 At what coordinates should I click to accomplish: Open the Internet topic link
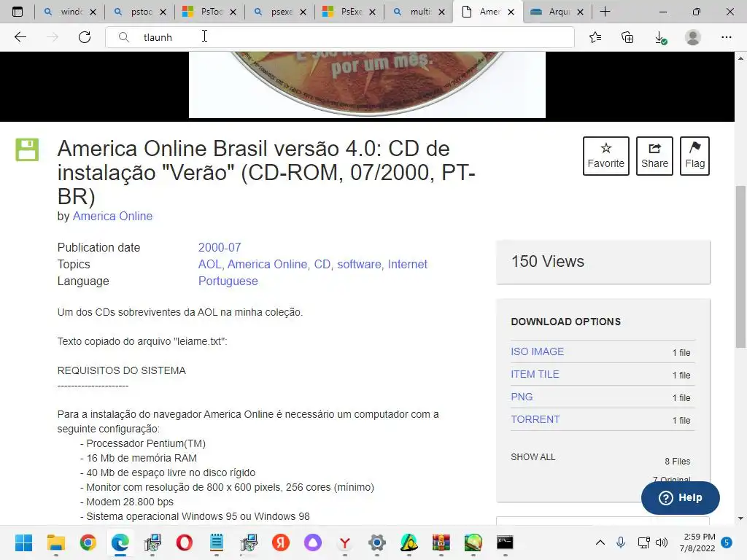[407, 264]
